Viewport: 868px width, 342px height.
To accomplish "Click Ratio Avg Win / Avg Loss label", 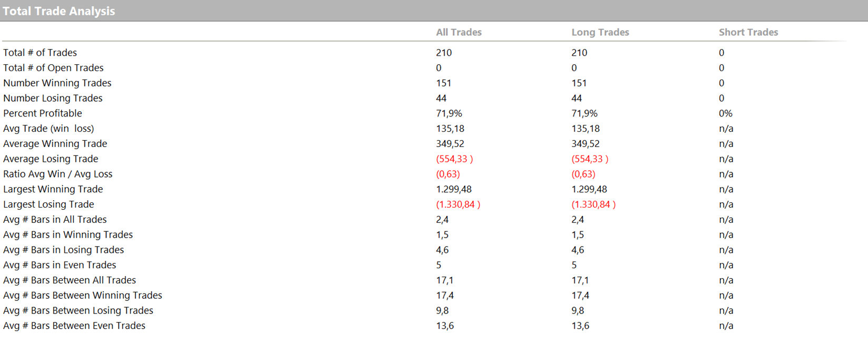I will [57, 174].
